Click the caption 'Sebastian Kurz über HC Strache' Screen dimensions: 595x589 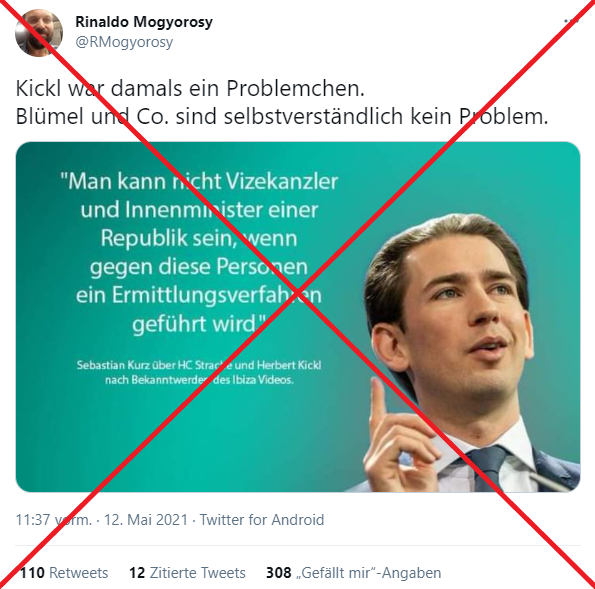[199, 365]
